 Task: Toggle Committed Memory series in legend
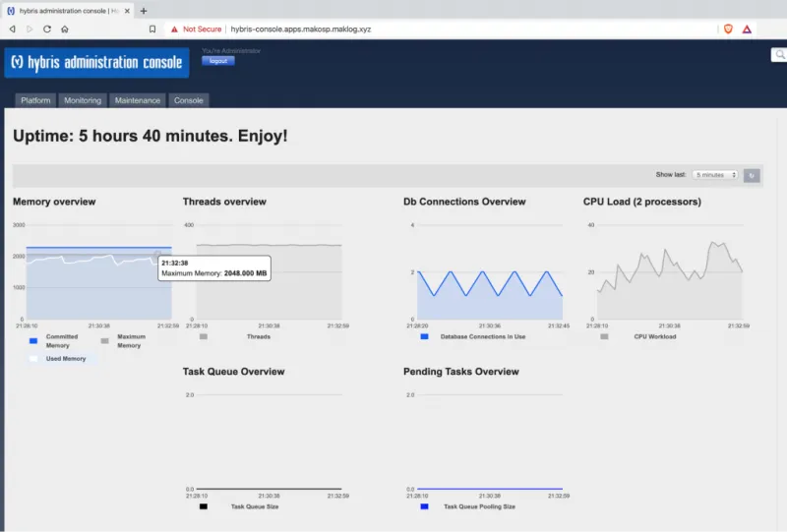point(33,340)
